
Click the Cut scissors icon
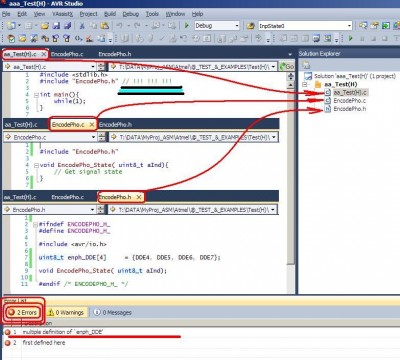click(82, 26)
